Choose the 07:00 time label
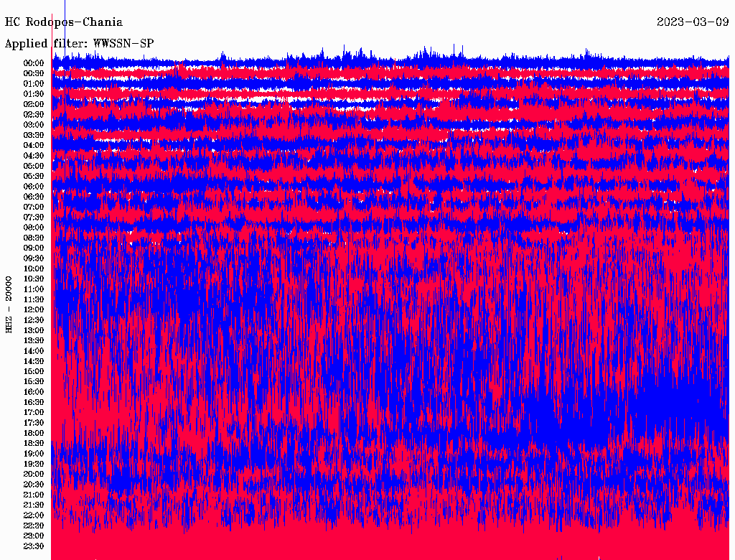This screenshot has width=735, height=560. pyautogui.click(x=34, y=207)
